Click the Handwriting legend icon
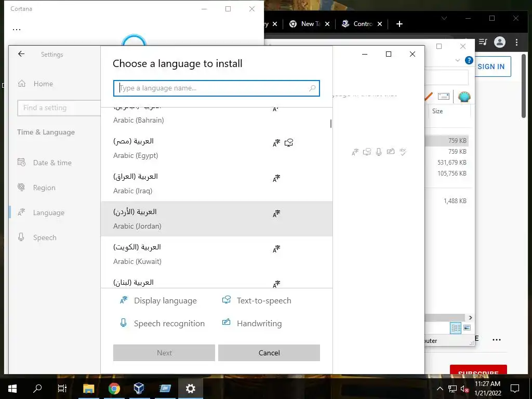 pos(226,322)
